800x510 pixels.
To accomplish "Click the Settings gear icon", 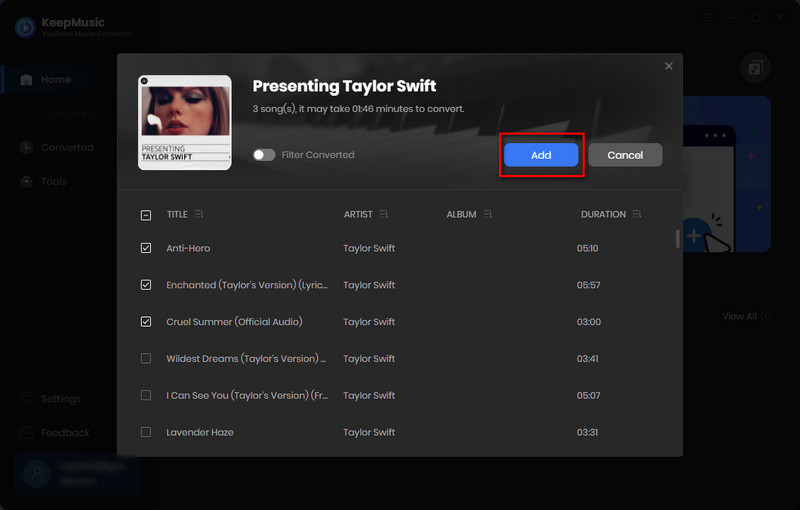I will click(x=27, y=399).
